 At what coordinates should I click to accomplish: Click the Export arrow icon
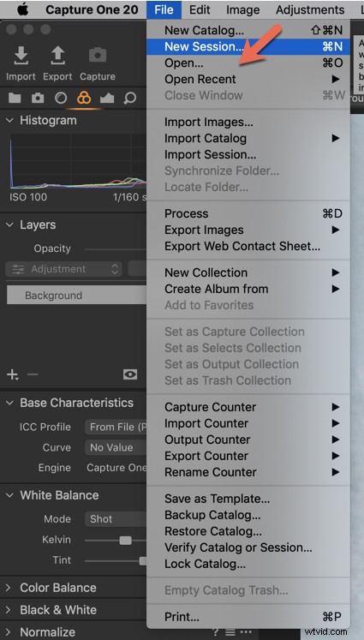(57, 56)
